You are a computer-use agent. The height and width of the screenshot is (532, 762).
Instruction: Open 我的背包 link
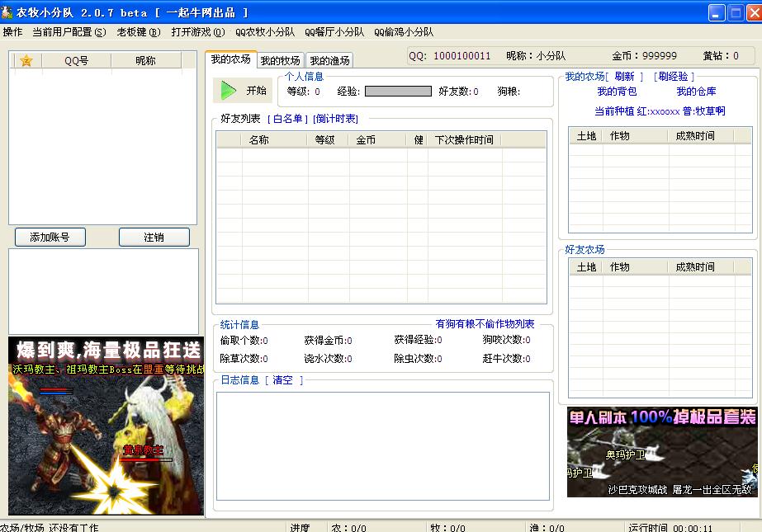pos(617,92)
